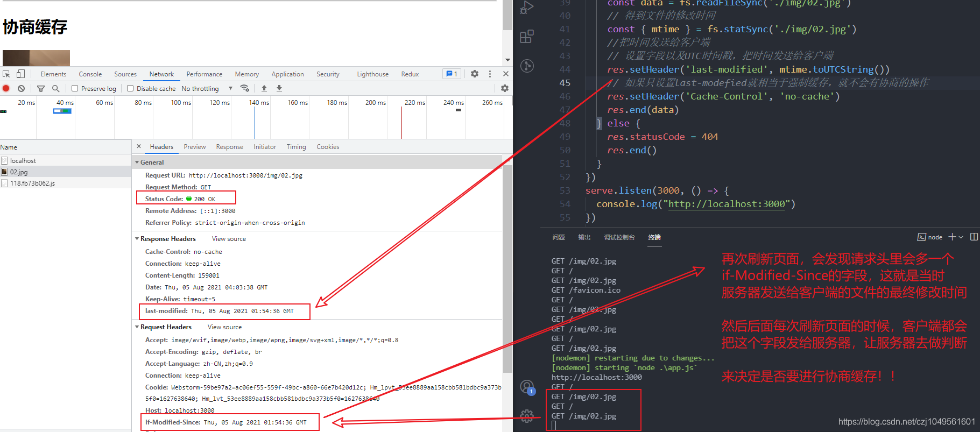This screenshot has height=432, width=980.
Task: Select the 02.jpg request row
Action: pos(66,172)
